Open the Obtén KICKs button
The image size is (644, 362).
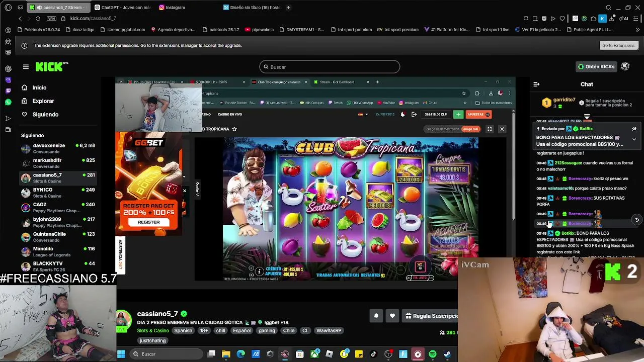click(596, 66)
